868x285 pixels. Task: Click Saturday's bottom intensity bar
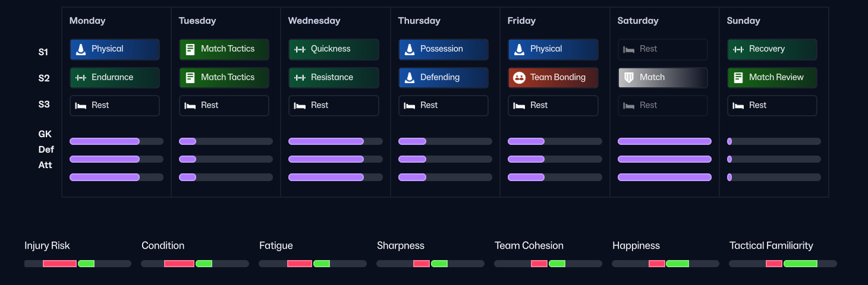click(x=664, y=177)
